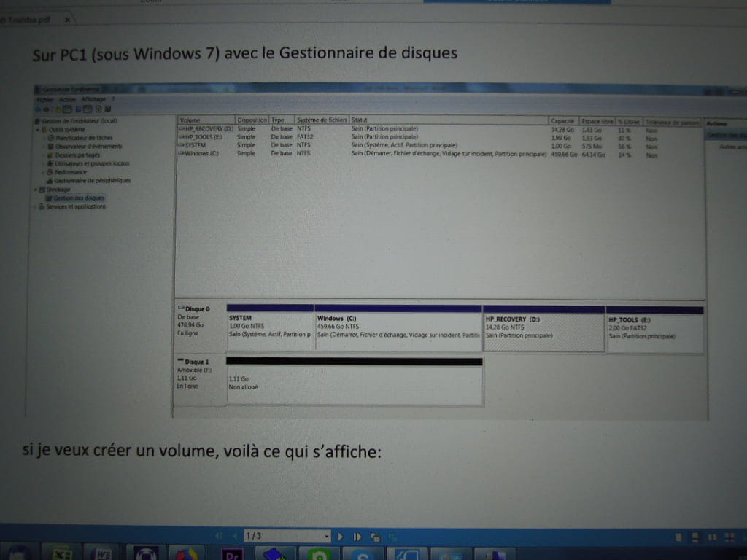Click the heading "Sur PC1 (sous Windows 7)"
The width and height of the screenshot is (747, 560).
click(125, 54)
